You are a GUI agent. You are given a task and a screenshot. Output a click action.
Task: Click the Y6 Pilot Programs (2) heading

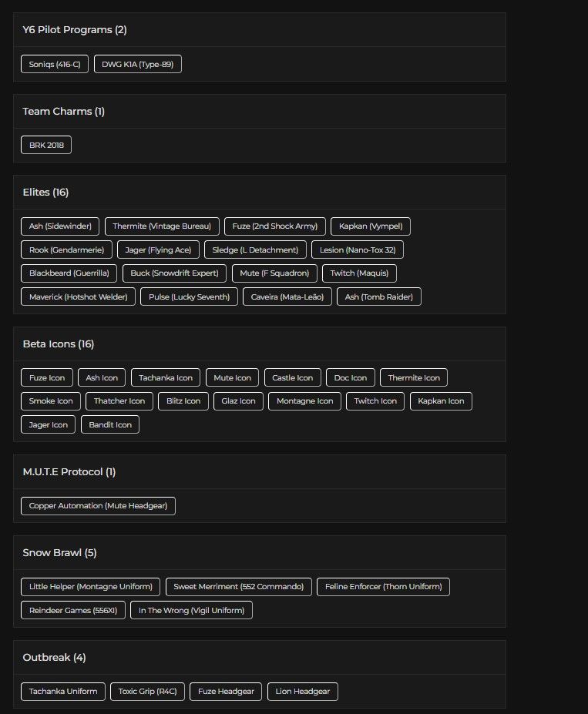[x=75, y=29]
